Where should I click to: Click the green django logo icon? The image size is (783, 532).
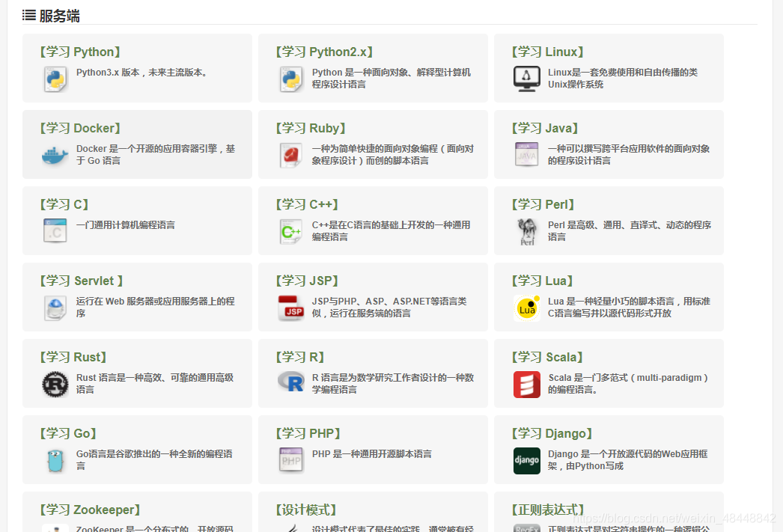[527, 461]
